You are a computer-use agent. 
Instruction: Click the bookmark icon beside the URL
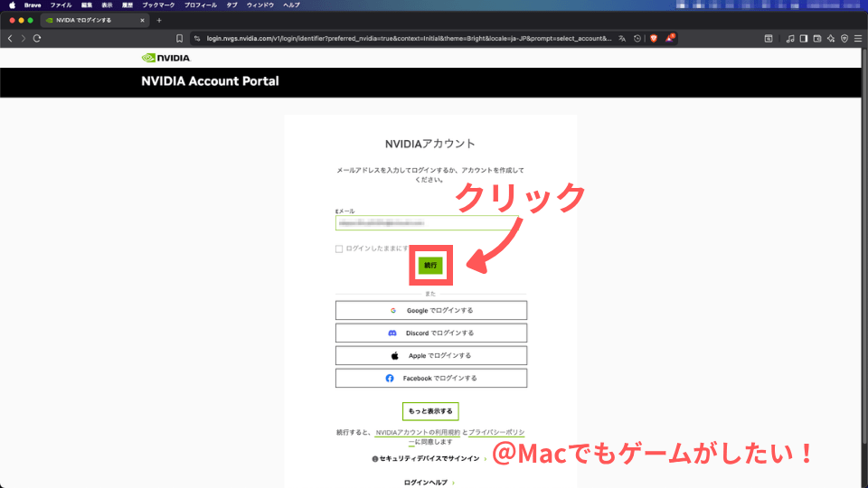(x=180, y=39)
